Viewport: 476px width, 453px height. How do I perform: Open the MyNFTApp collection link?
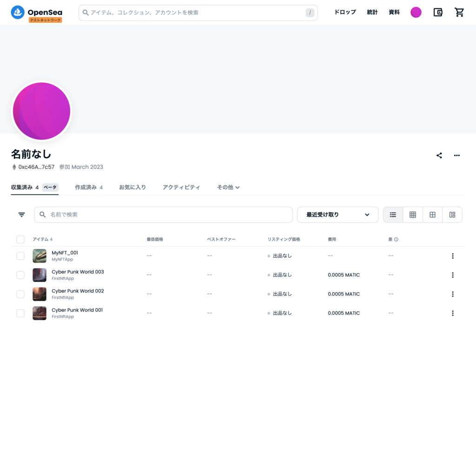(x=62, y=260)
